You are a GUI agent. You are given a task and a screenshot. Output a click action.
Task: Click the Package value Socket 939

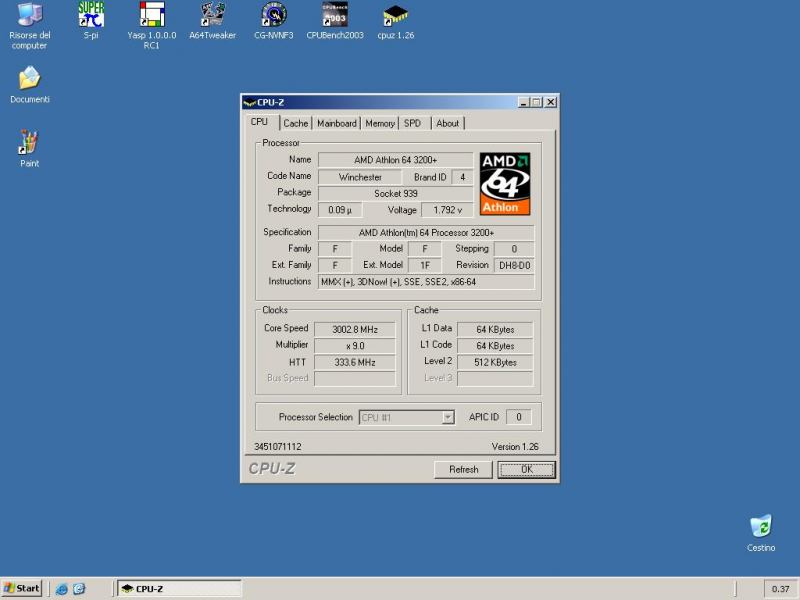[395, 193]
